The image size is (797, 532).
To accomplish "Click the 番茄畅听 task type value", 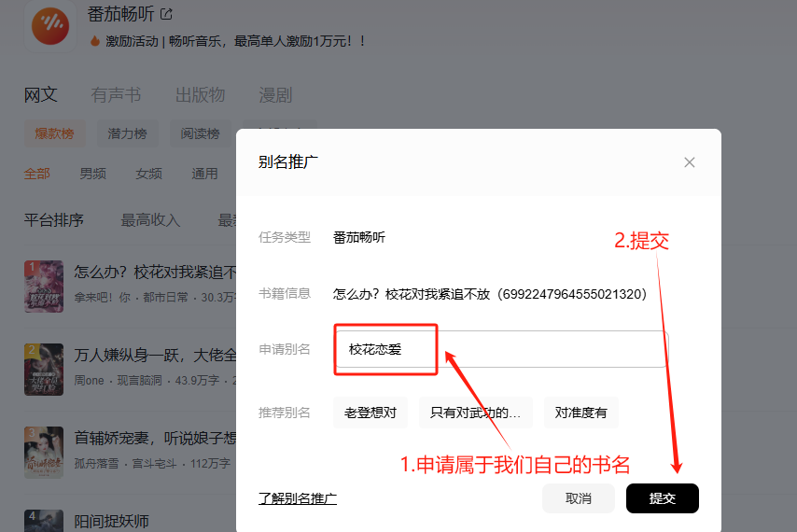I will click(x=359, y=237).
